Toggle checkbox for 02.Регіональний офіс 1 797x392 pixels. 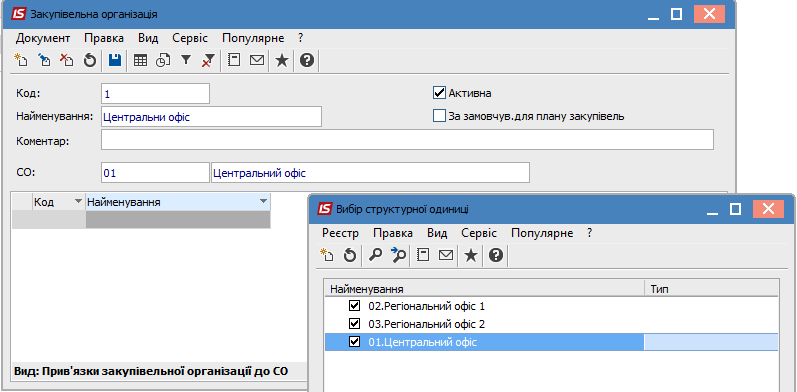click(x=354, y=307)
